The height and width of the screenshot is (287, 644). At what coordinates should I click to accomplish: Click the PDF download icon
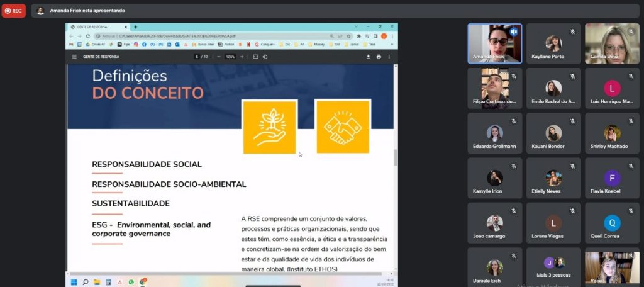tap(369, 57)
